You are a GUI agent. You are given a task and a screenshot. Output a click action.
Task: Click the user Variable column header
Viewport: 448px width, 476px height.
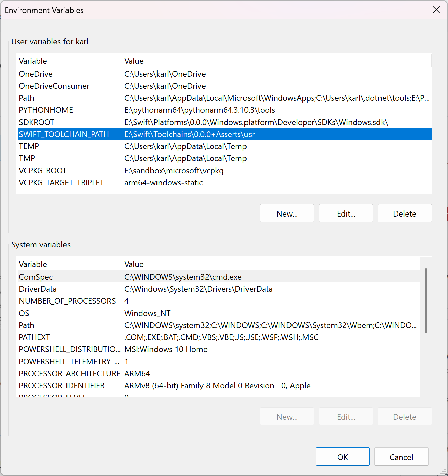pyautogui.click(x=33, y=61)
